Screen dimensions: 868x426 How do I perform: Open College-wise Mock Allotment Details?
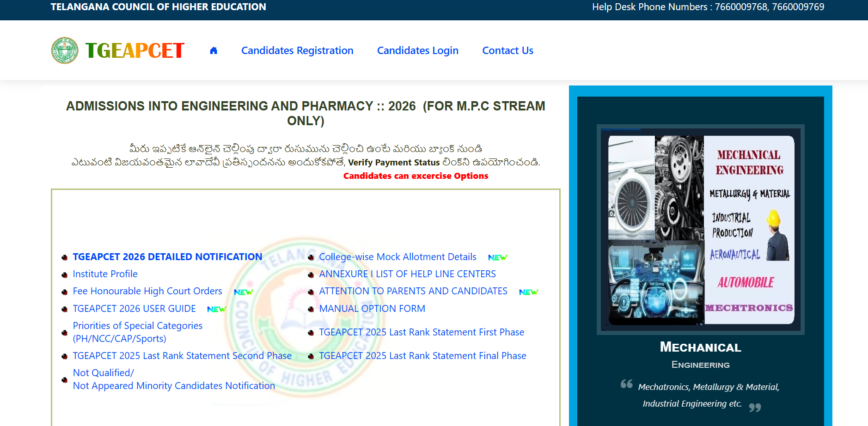398,257
